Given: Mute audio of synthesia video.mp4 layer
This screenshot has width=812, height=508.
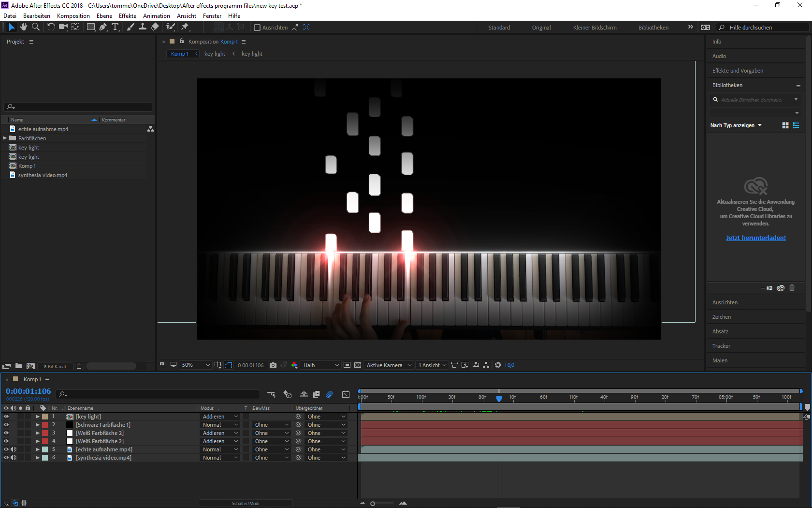Looking at the screenshot, I should (13, 457).
